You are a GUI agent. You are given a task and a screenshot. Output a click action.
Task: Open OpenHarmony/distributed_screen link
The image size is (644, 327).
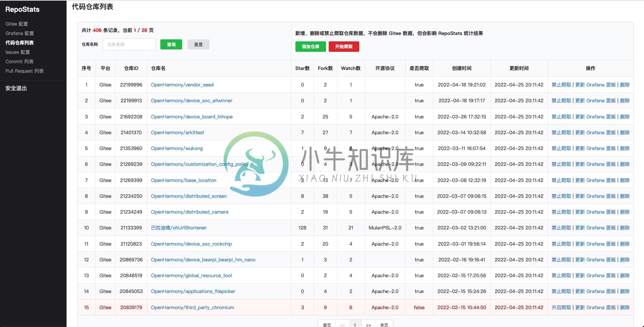189,196
